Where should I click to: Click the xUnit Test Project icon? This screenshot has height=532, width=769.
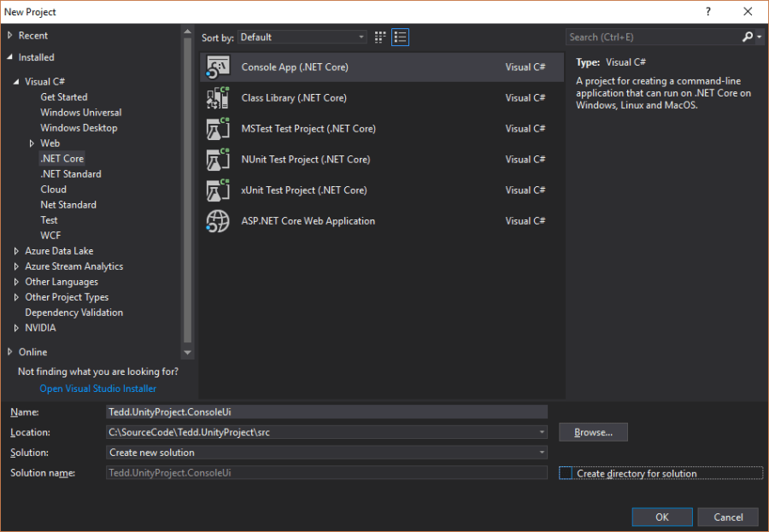(x=218, y=190)
